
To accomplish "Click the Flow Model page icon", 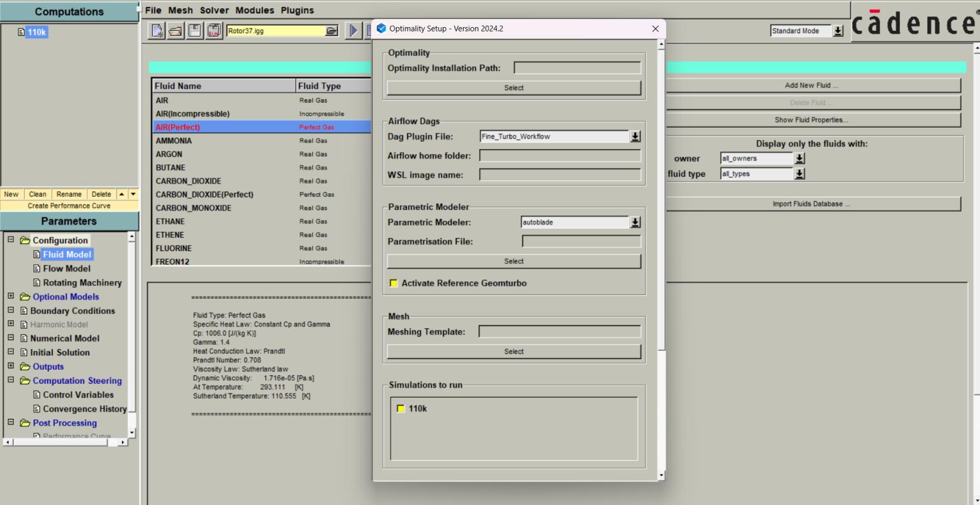I will point(36,269).
